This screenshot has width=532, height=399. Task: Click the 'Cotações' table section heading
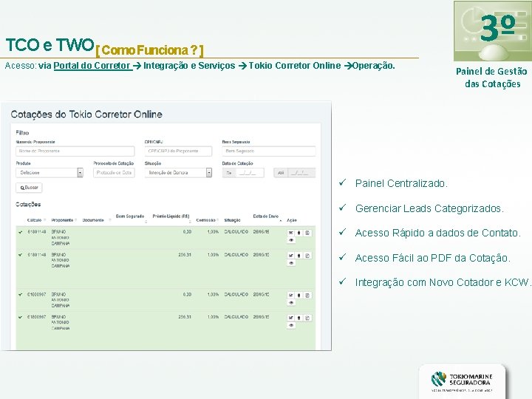click(28, 204)
